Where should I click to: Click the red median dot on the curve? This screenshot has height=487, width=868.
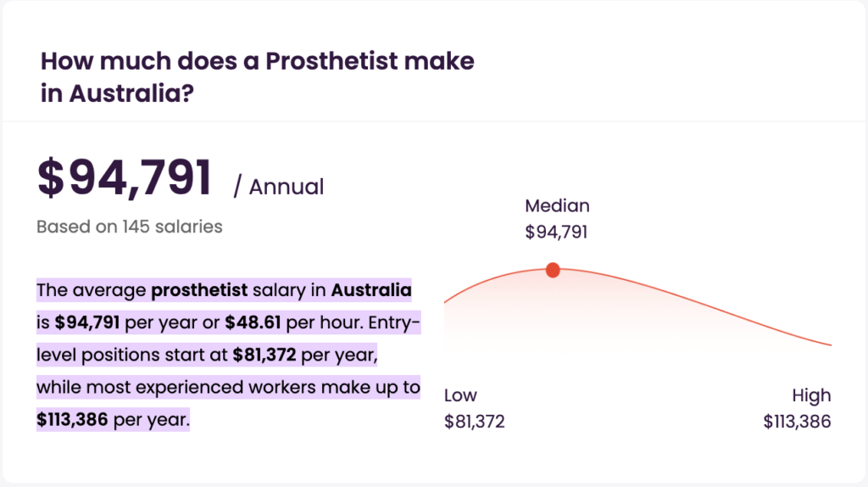point(553,270)
